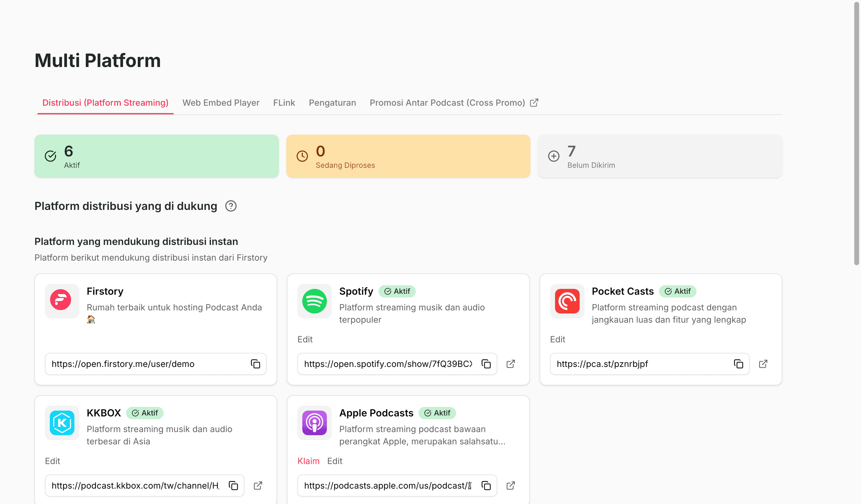The height and width of the screenshot is (504, 861).
Task: Go to the Pengaturan tab
Action: point(332,103)
